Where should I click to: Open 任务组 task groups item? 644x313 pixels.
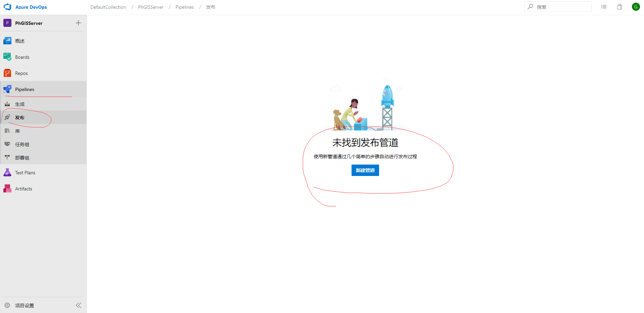(x=22, y=144)
